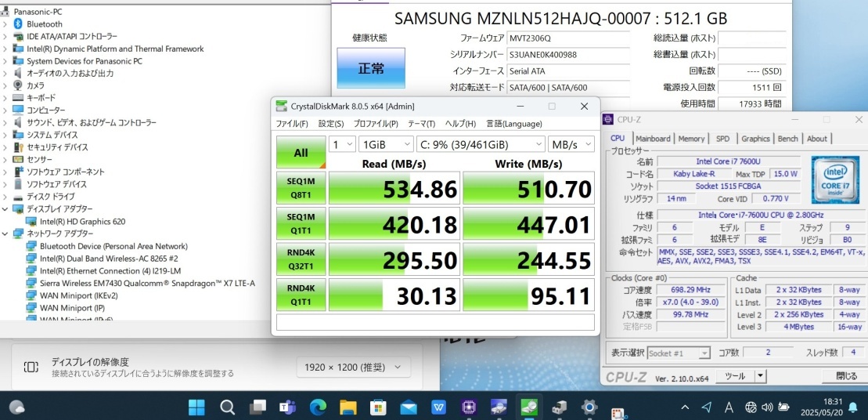The width and height of the screenshot is (868, 420).
Task: Switch to CrystalDiskMark via its taskbar icon
Action: tap(529, 407)
